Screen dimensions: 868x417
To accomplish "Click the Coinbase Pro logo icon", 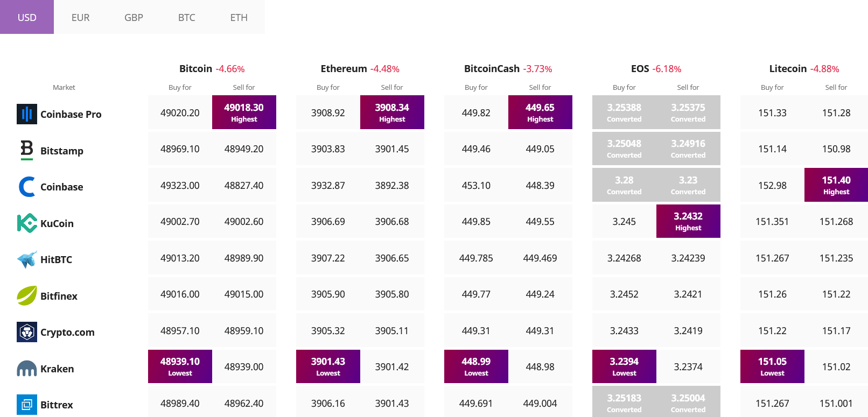I will pyautogui.click(x=27, y=114).
